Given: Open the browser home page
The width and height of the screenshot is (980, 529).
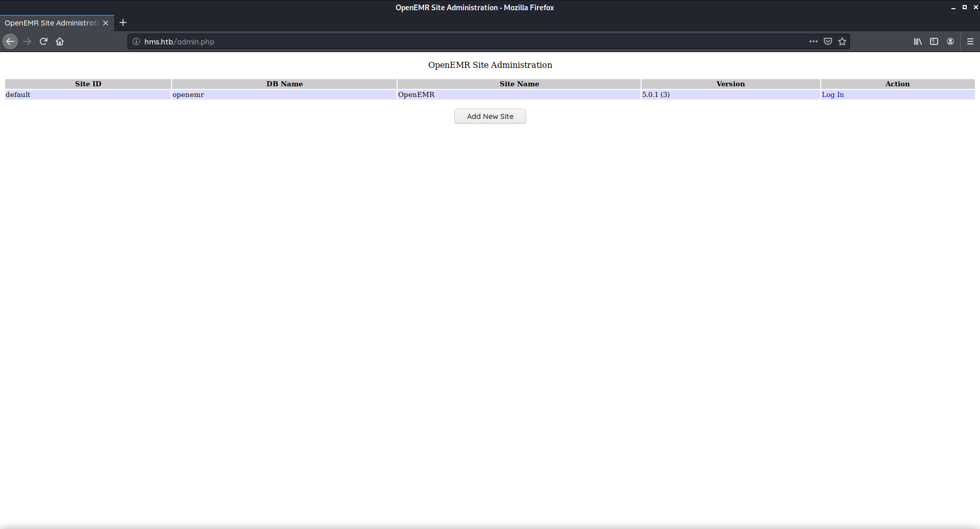Looking at the screenshot, I should [60, 41].
